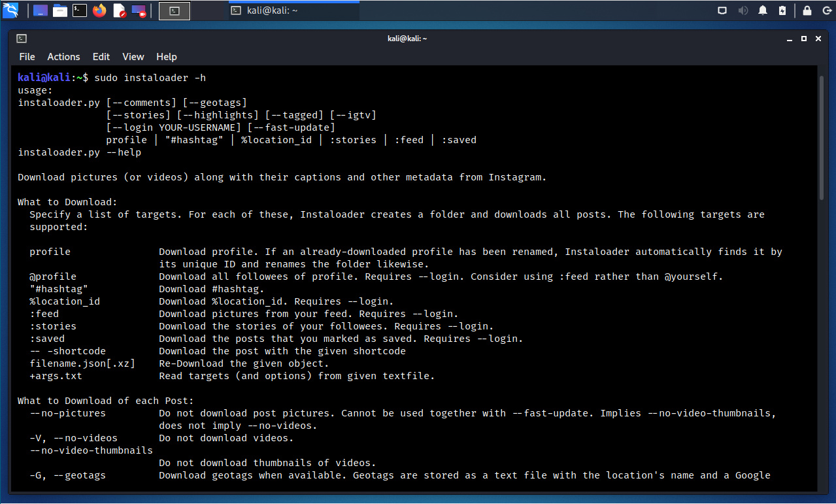Open the Help menu
This screenshot has width=836, height=504.
167,57
